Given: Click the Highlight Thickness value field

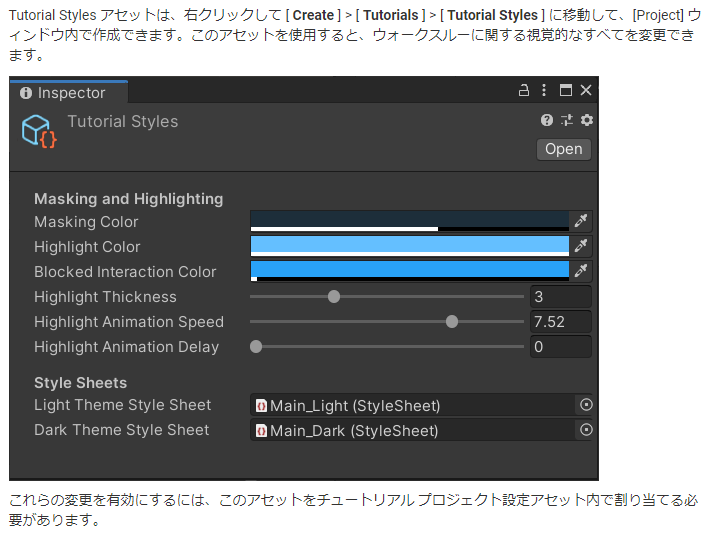Looking at the screenshot, I should tap(561, 297).
